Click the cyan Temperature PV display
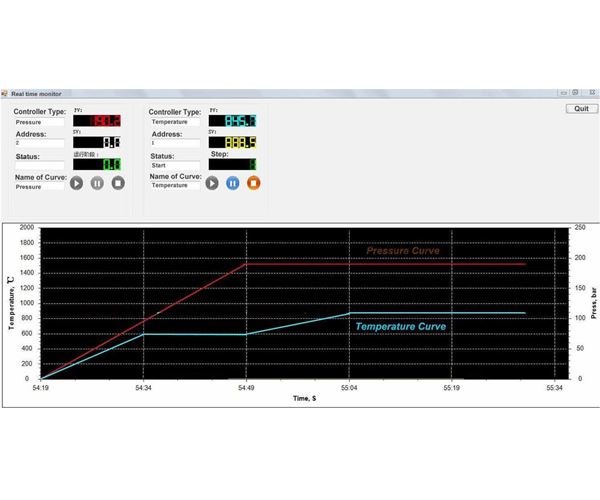This screenshot has height=500, width=600. [x=232, y=121]
